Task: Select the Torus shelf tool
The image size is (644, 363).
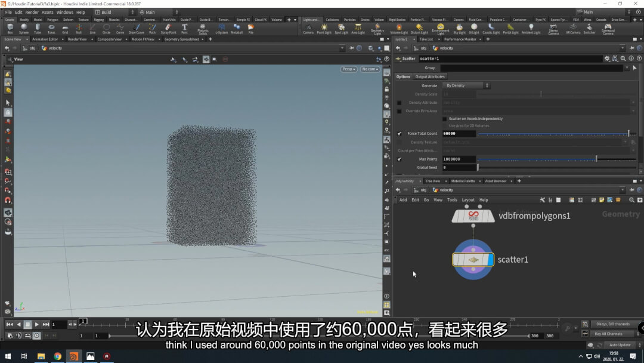Action: click(x=51, y=29)
